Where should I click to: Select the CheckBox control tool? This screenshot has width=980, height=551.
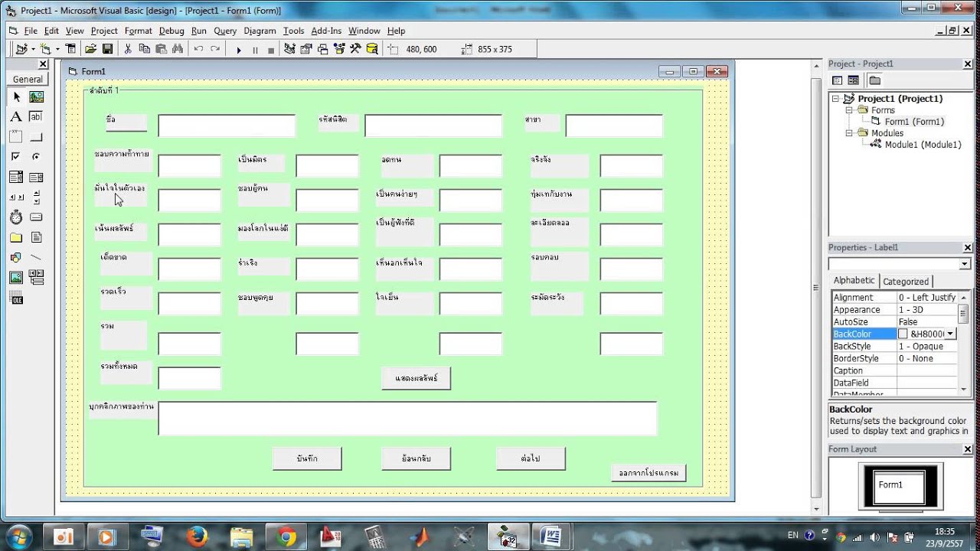(16, 157)
